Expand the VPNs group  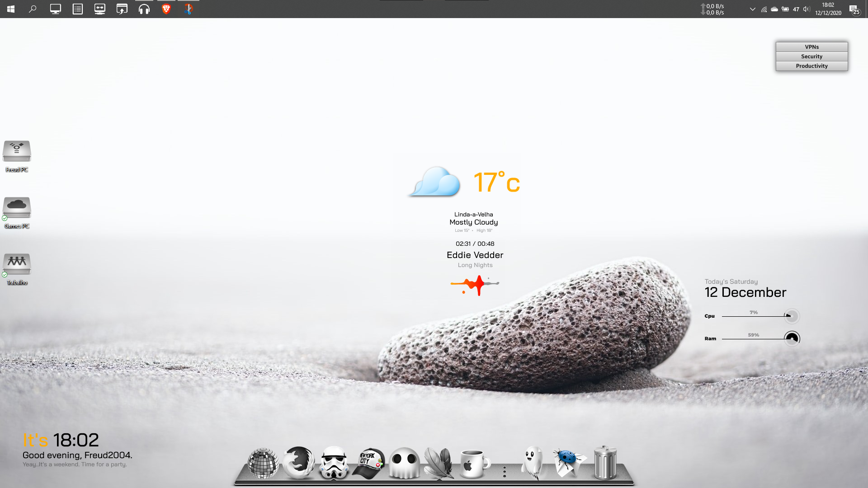[x=811, y=47]
